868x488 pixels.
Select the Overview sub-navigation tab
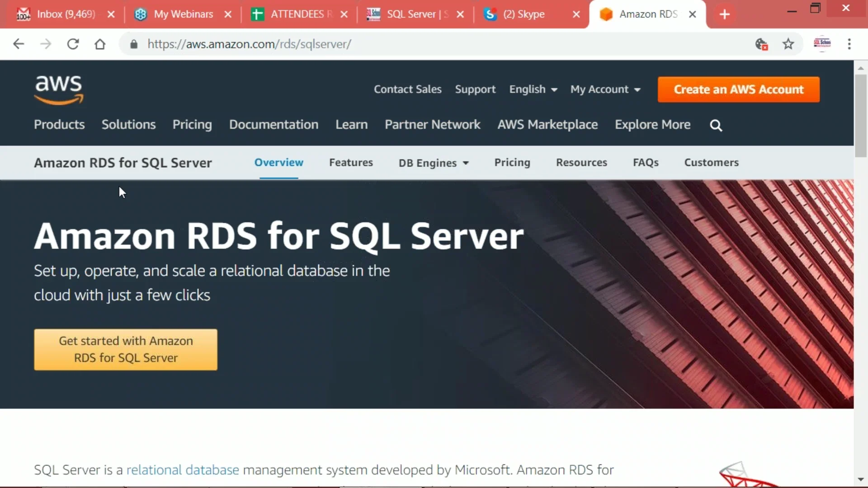(x=278, y=163)
